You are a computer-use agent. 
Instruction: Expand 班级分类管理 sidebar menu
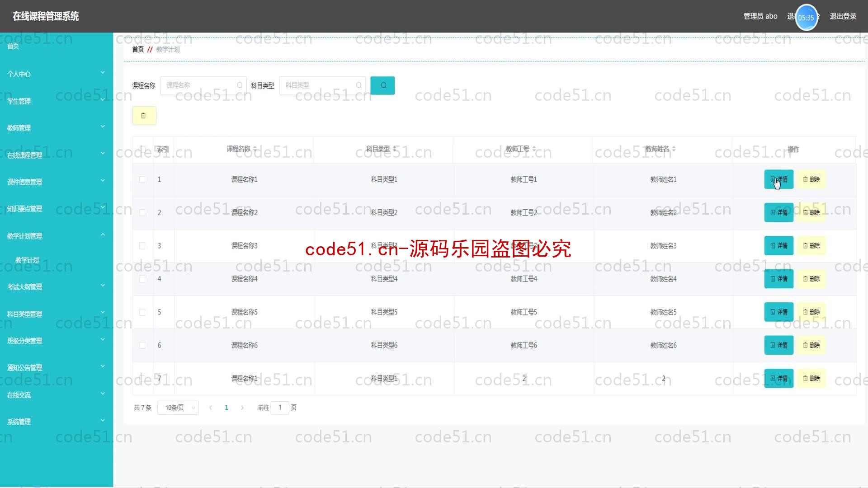(57, 341)
